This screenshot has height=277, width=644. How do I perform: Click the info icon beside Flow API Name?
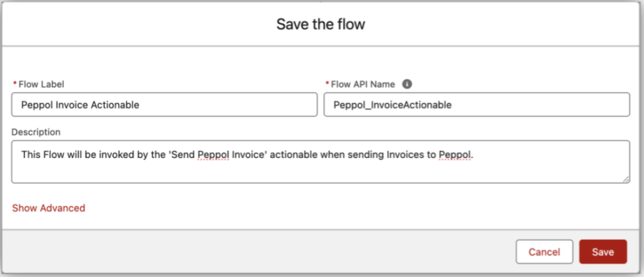407,84
